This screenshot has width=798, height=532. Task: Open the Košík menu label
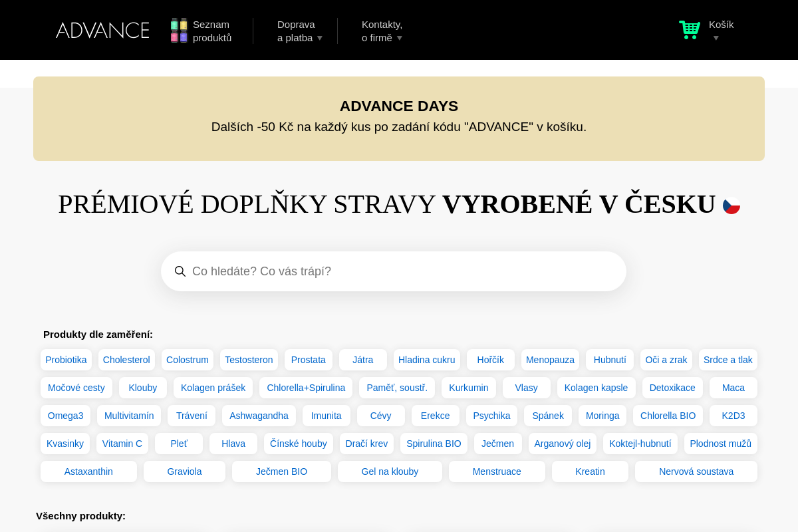tap(722, 25)
